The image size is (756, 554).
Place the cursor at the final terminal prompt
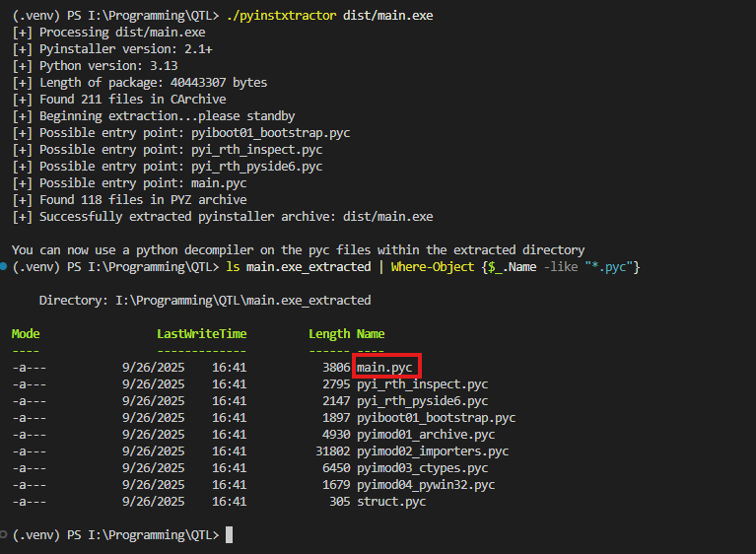click(x=229, y=535)
